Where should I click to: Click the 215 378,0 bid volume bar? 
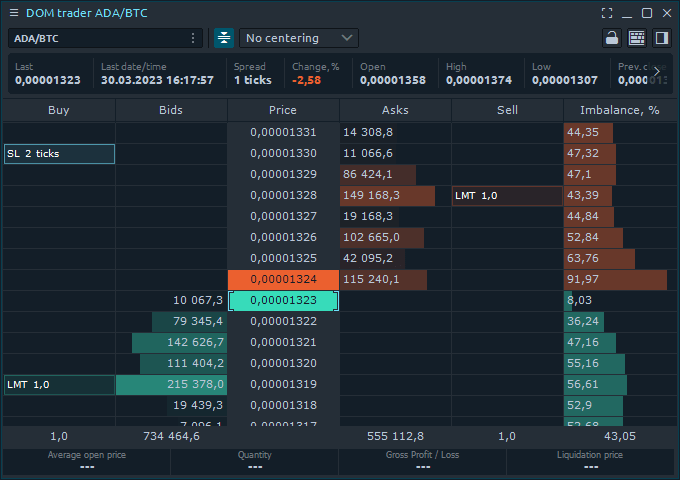172,385
